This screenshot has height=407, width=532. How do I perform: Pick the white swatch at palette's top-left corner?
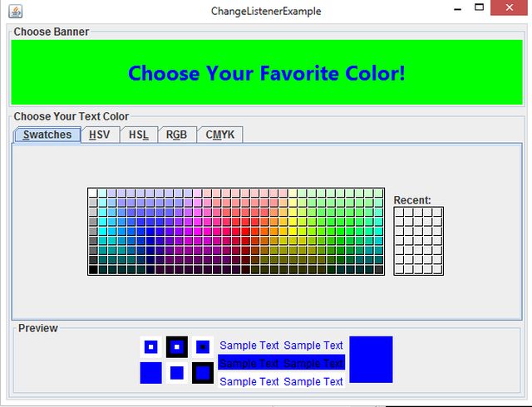93,193
